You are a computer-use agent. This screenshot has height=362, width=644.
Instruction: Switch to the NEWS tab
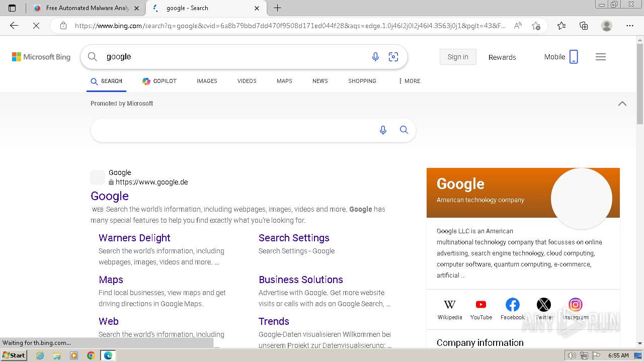click(320, 81)
